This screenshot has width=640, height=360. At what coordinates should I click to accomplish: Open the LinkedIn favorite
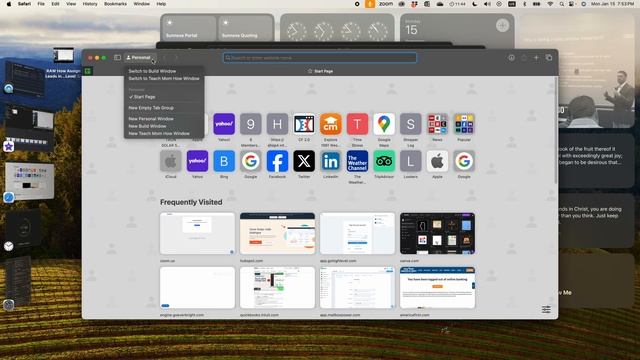[331, 161]
